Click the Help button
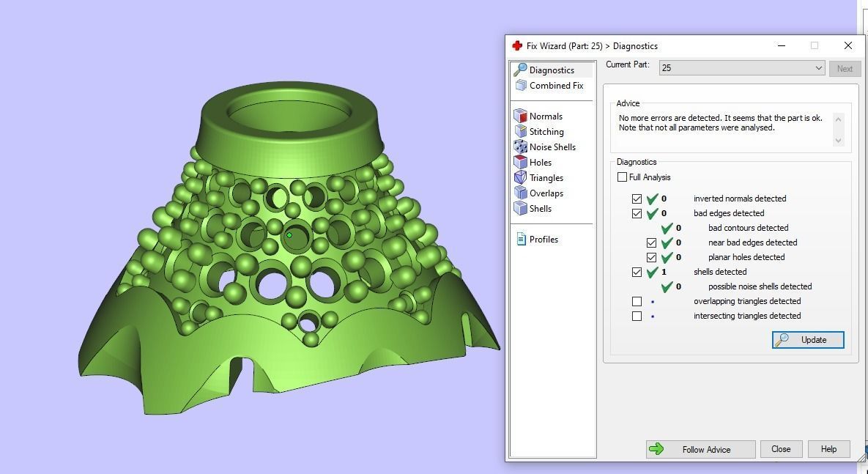 tap(828, 449)
